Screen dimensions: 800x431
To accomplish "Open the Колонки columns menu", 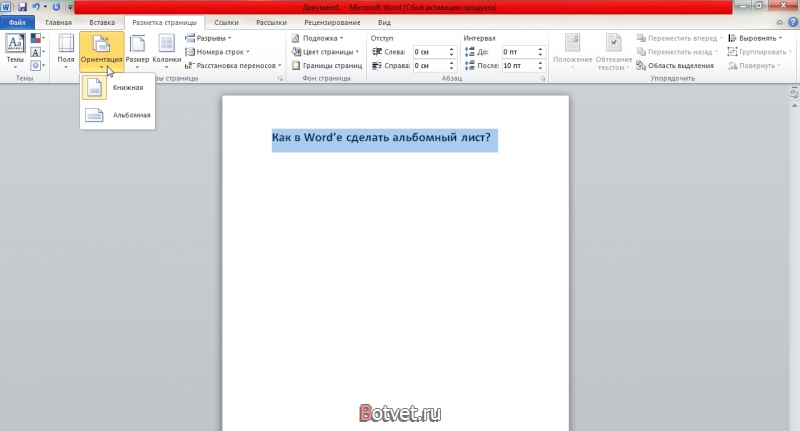I will pyautogui.click(x=167, y=51).
